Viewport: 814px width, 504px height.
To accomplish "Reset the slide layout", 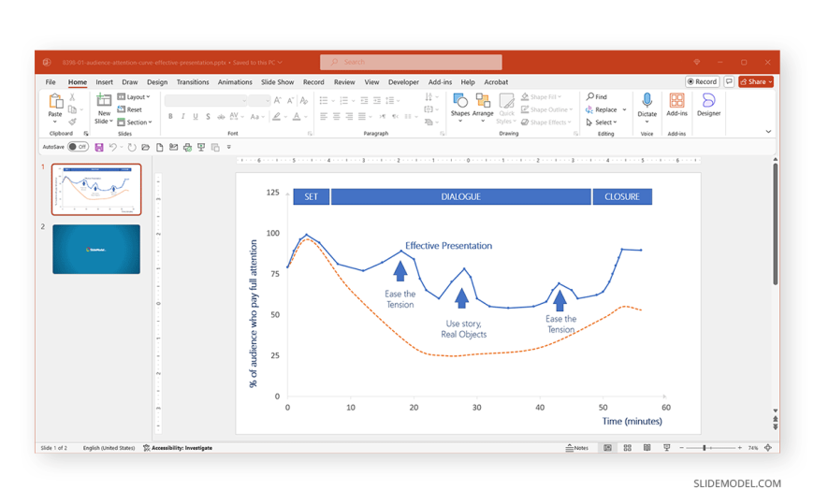I will tap(130, 109).
